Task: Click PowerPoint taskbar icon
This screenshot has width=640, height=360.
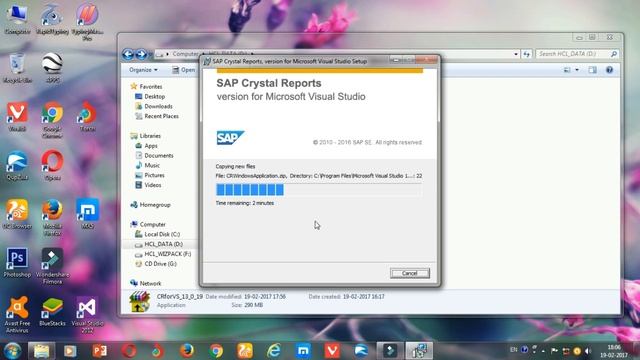Action: point(99,351)
